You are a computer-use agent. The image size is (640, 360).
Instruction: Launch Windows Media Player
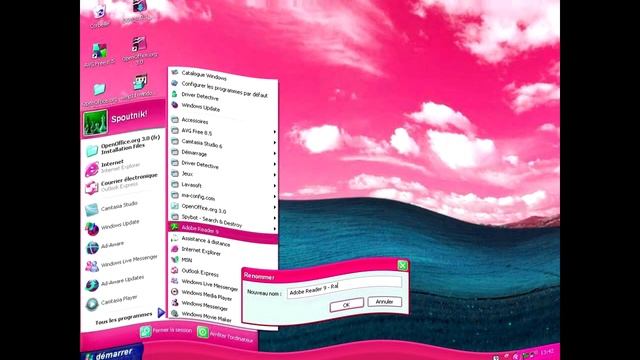coord(206,295)
